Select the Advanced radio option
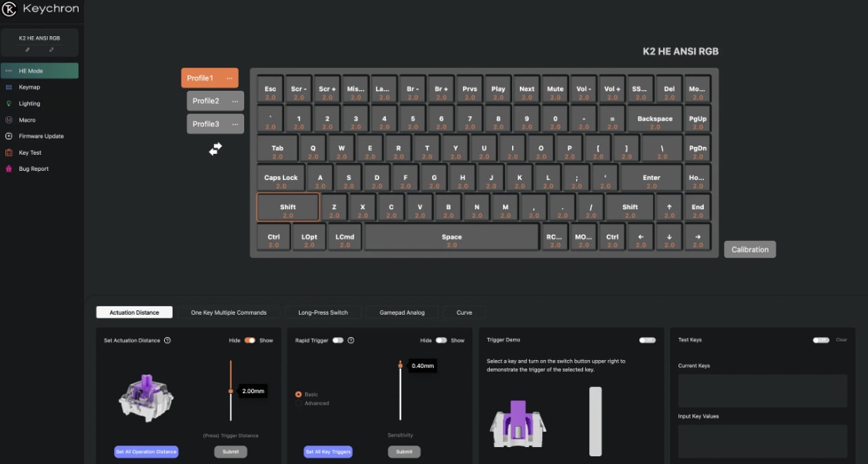 (299, 403)
